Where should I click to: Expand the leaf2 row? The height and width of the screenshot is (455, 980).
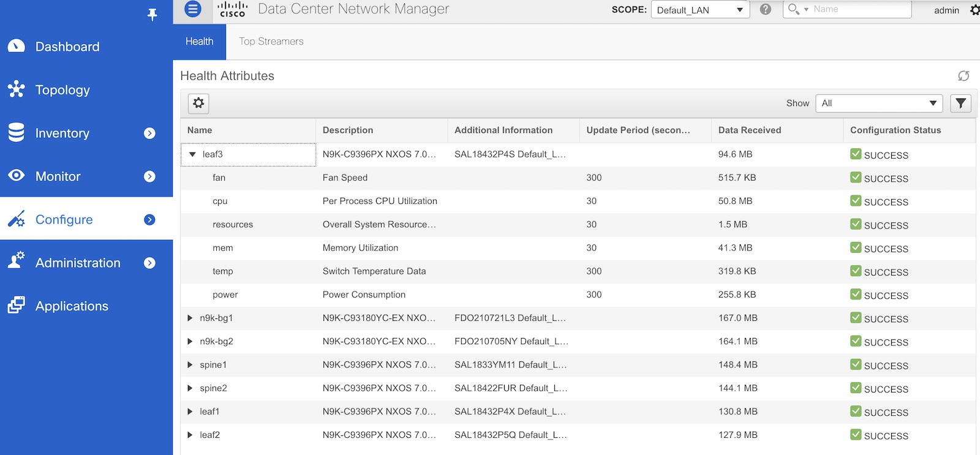(190, 435)
